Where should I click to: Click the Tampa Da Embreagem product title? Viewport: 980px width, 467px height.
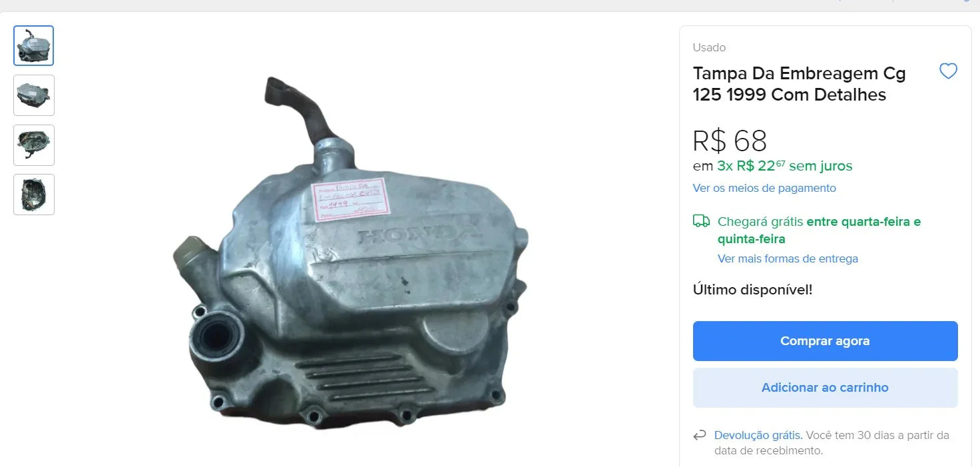(x=800, y=83)
